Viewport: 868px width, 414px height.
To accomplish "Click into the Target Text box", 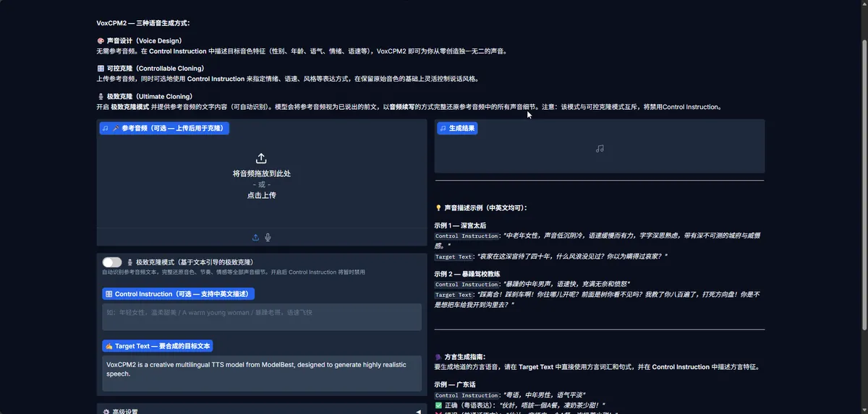I will (262, 374).
